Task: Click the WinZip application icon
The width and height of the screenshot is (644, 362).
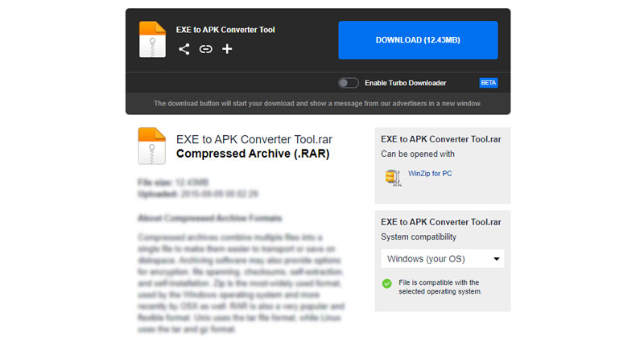Action: (393, 178)
